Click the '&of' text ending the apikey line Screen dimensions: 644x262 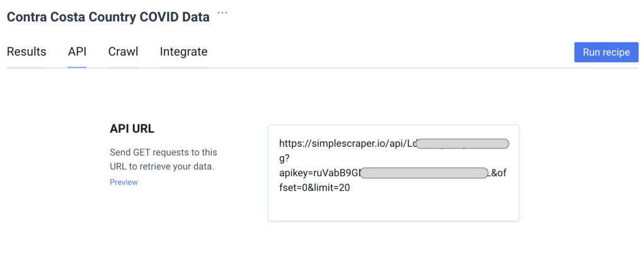coord(498,173)
